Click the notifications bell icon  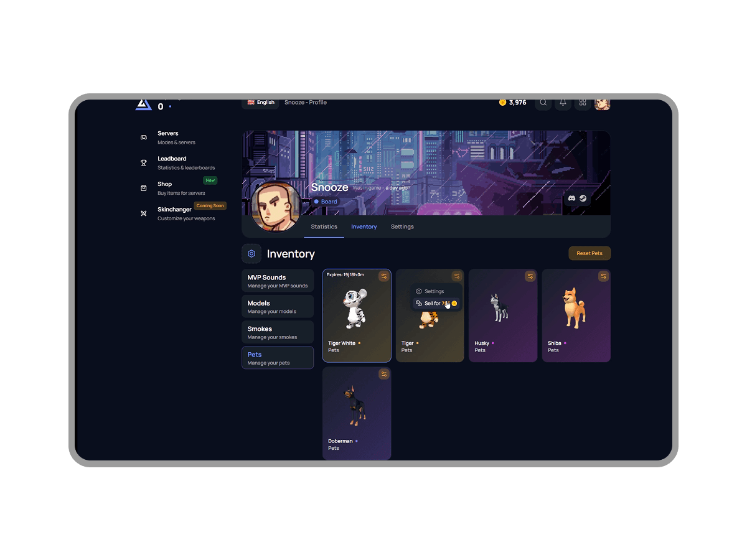coord(563,103)
